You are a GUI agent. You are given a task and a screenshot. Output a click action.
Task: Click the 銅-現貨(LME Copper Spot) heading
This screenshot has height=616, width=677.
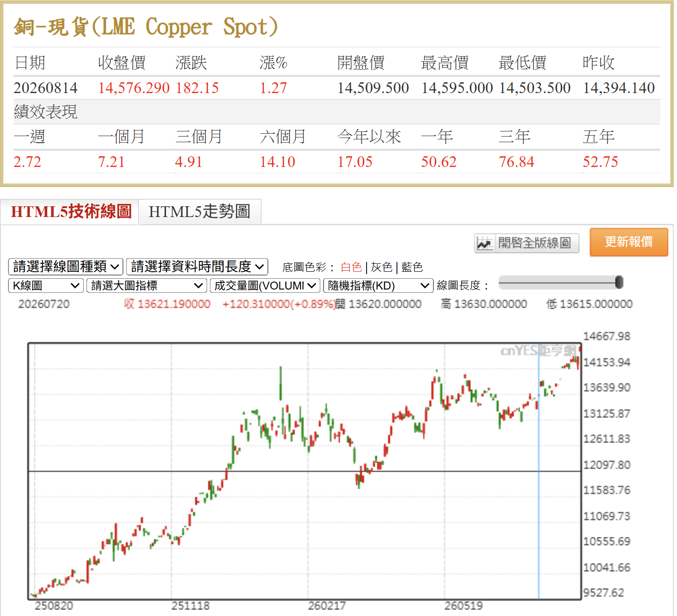[145, 26]
